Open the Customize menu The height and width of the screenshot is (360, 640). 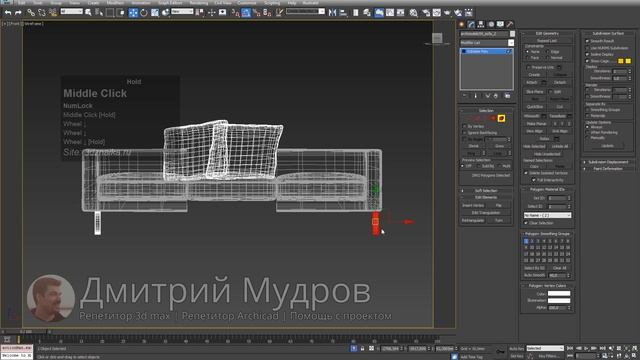247,2
